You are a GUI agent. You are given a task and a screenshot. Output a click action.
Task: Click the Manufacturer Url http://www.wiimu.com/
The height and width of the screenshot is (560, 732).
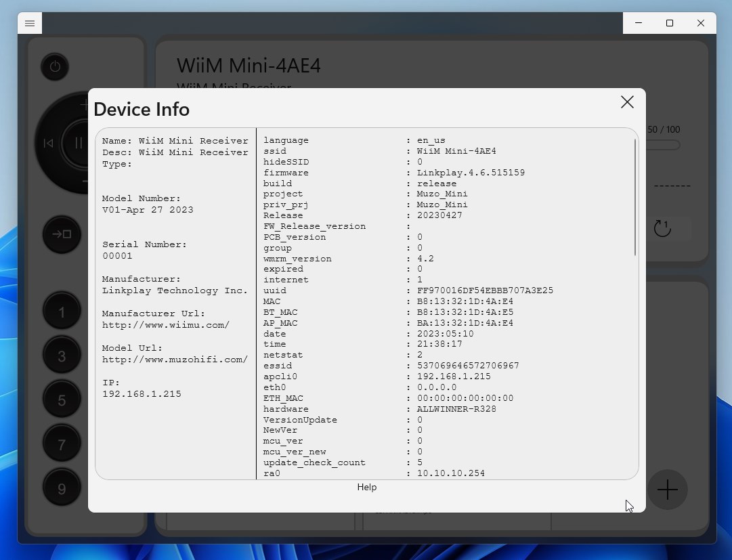166,325
